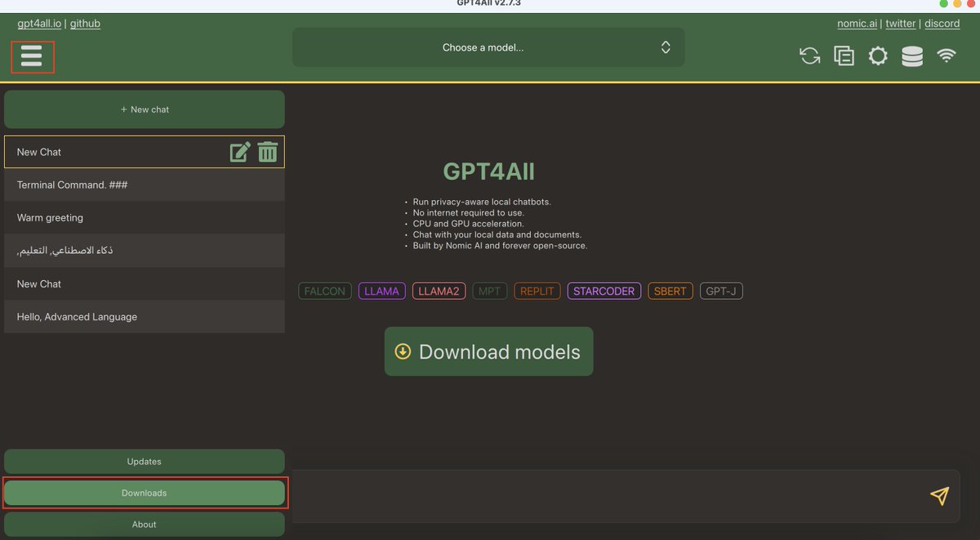Click the gpt4all.io link
This screenshot has width=980, height=540.
[x=39, y=24]
